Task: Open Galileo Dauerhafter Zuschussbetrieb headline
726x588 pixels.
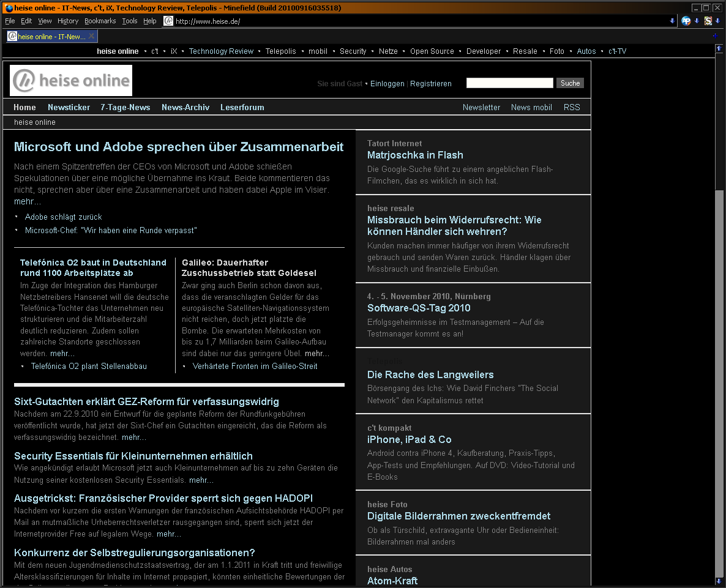Action: click(249, 267)
